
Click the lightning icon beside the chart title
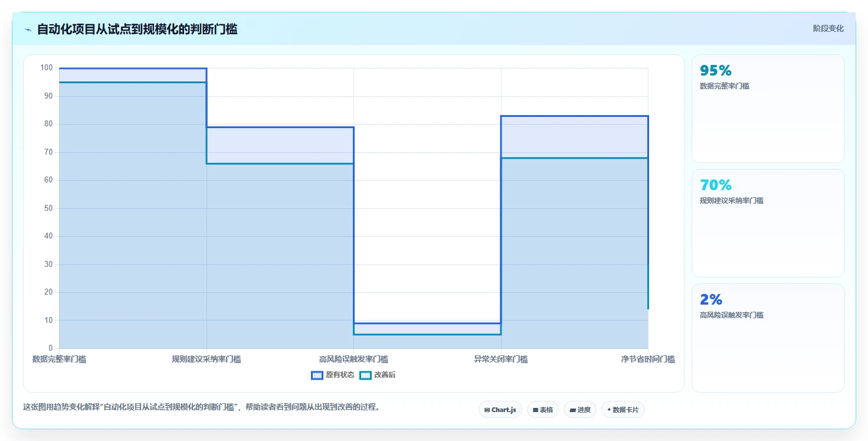pos(28,30)
